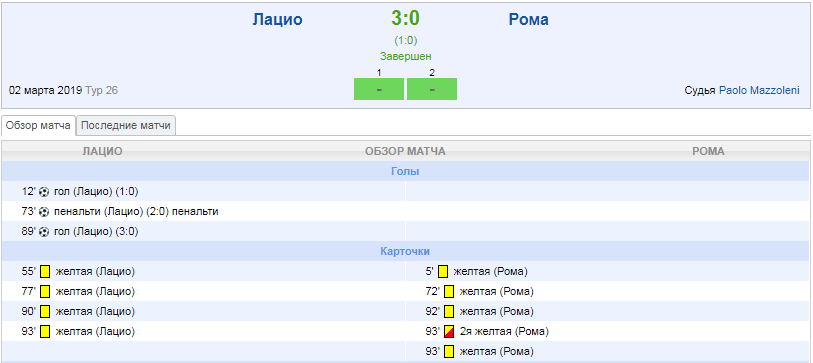Click the soccer ball icon at 12' goal
Viewport: 813px width, 363px height.
(44, 192)
